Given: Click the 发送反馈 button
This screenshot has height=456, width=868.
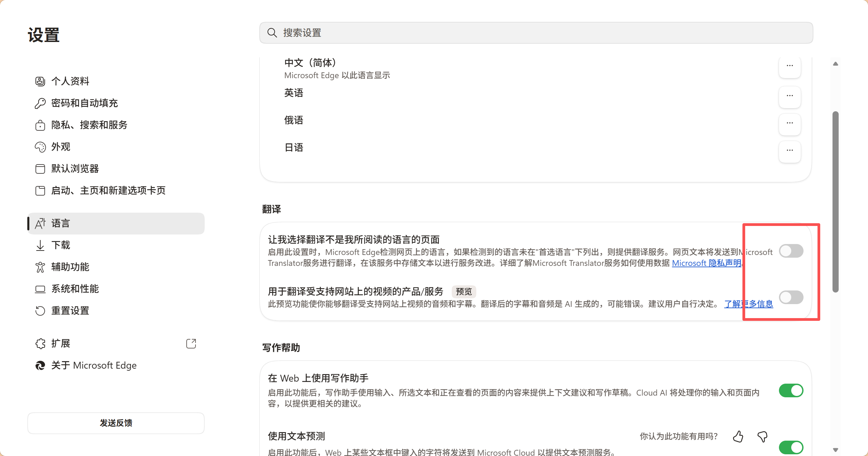Looking at the screenshot, I should coord(116,423).
